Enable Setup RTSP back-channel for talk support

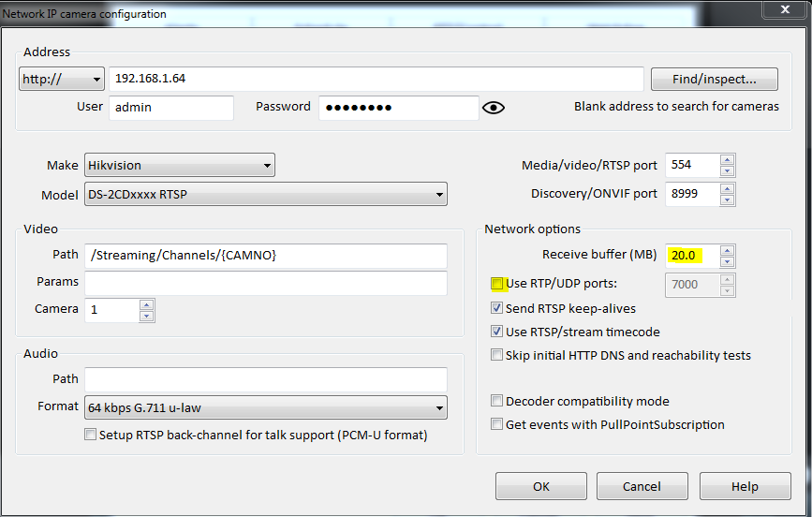coord(90,435)
